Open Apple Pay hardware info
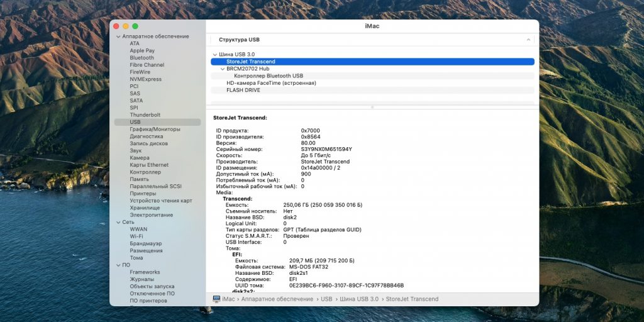Image resolution: width=644 pixels, height=322 pixels. coord(142,50)
